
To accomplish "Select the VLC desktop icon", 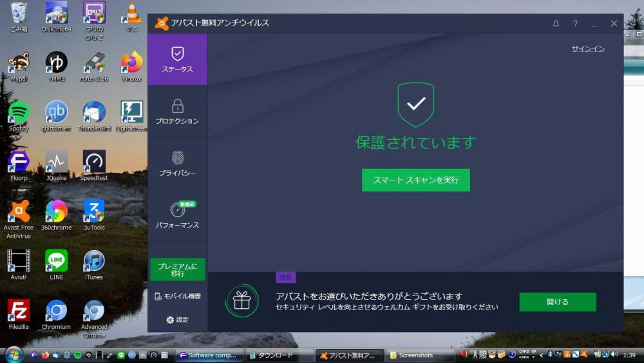I will click(x=131, y=17).
